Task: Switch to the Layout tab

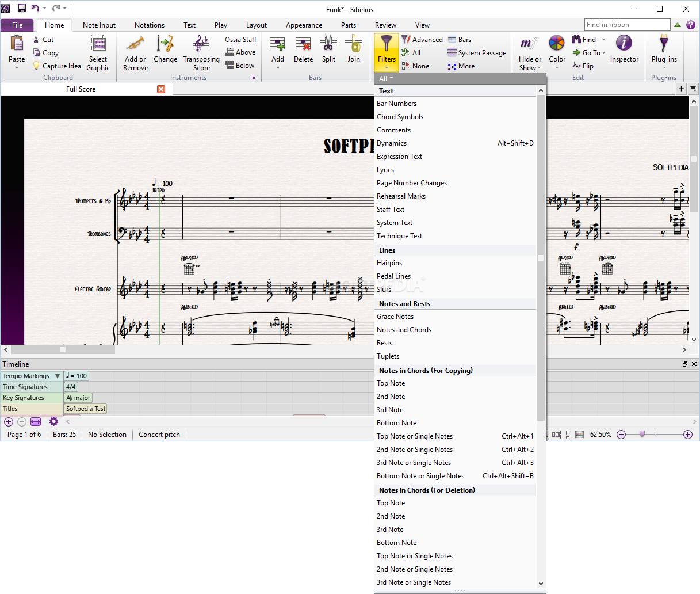Action: pyautogui.click(x=256, y=25)
